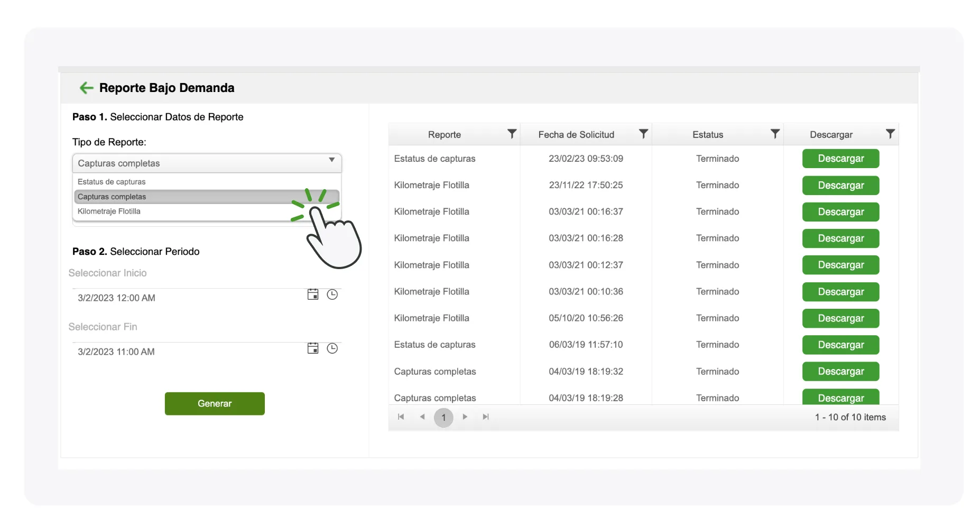This screenshot has height=516, width=980.
Task: Select the Estatus de capturas cell dated 06/03/19
Action: (x=434, y=345)
